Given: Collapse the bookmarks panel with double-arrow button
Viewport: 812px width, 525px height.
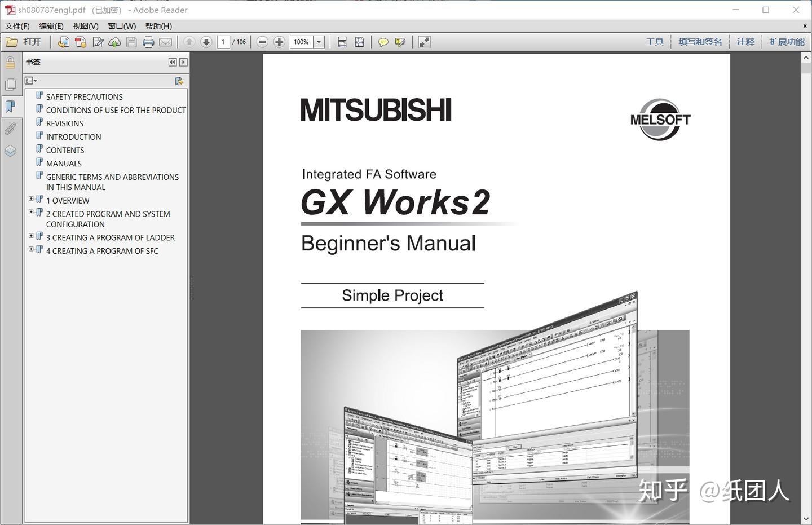Looking at the screenshot, I should point(173,62).
